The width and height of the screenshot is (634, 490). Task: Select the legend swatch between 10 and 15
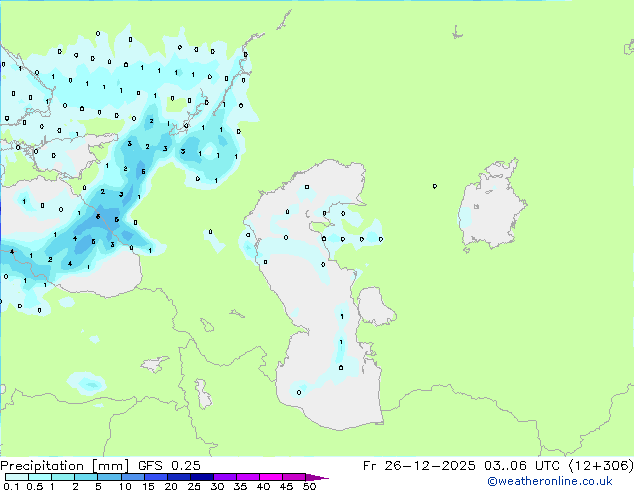133,477
